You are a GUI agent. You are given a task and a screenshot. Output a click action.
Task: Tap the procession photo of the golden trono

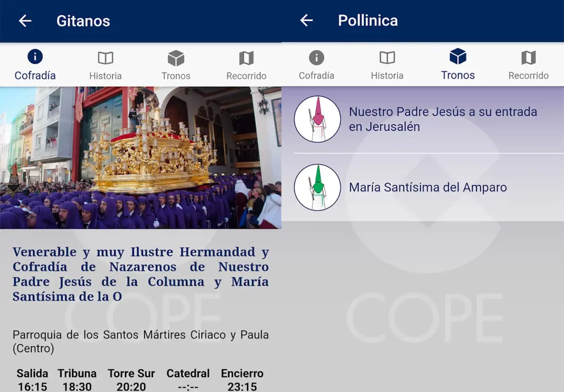(x=141, y=157)
